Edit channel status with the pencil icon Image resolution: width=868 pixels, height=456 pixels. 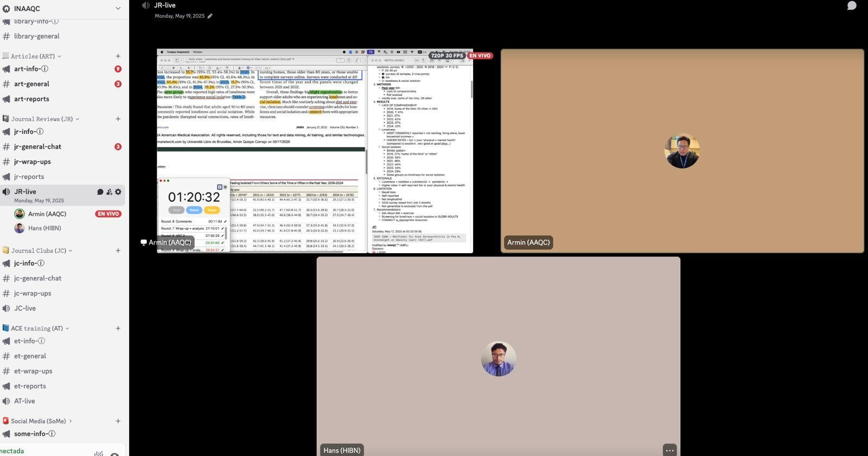pos(210,16)
